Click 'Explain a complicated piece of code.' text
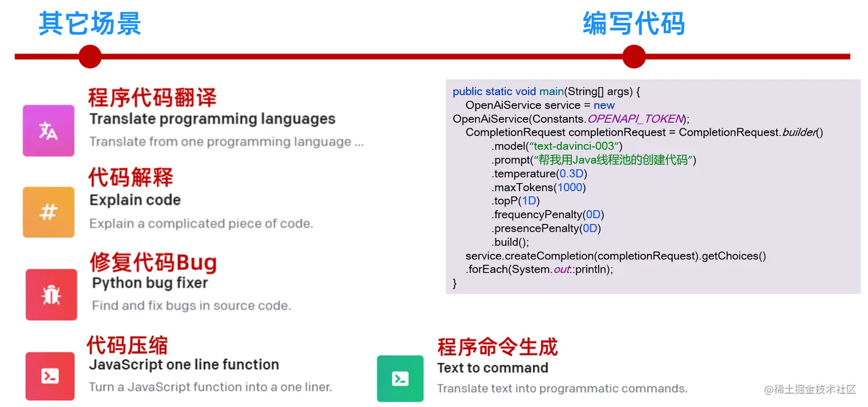 pos(201,223)
